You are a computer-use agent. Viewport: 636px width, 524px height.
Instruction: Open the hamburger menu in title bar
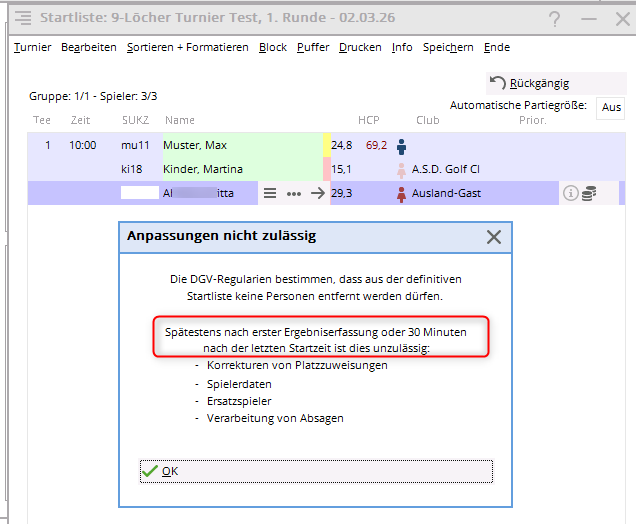(23, 18)
